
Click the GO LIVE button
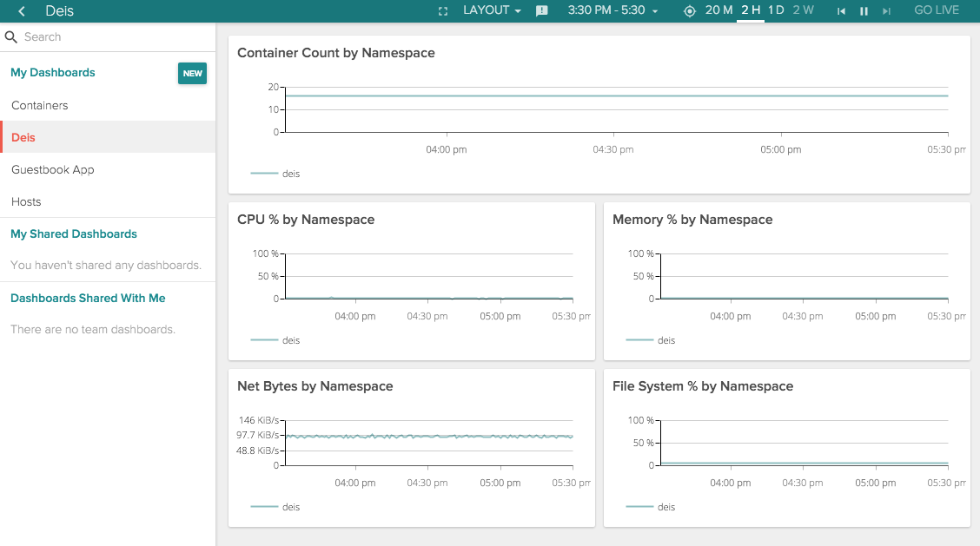936,10
